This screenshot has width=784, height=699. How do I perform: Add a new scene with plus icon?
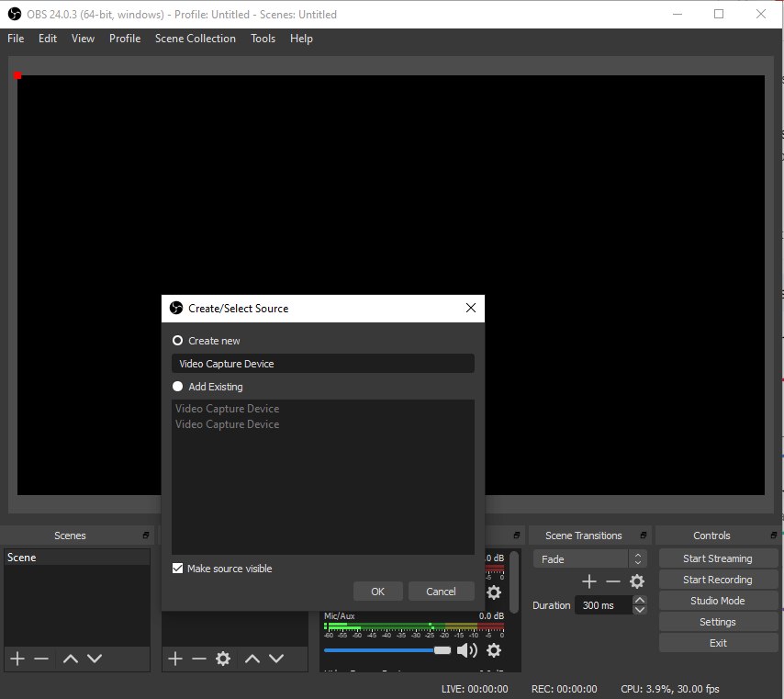coord(17,659)
